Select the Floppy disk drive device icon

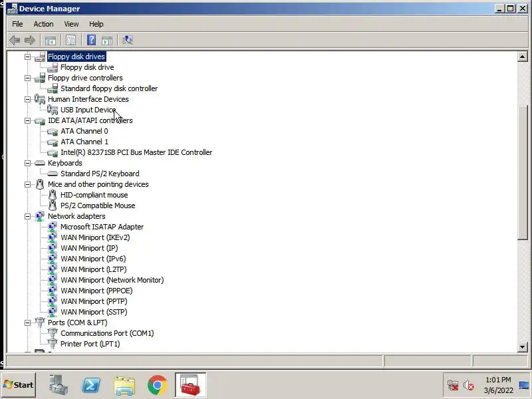click(53, 68)
